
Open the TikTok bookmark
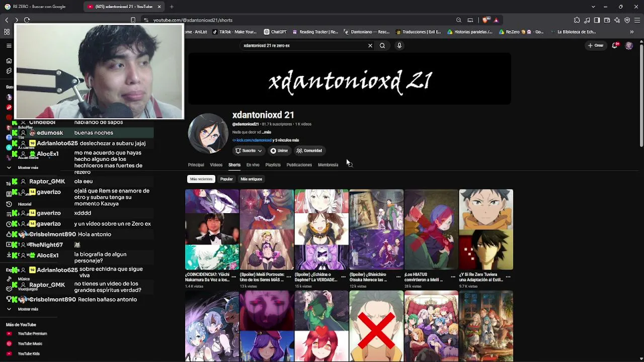pyautogui.click(x=234, y=32)
